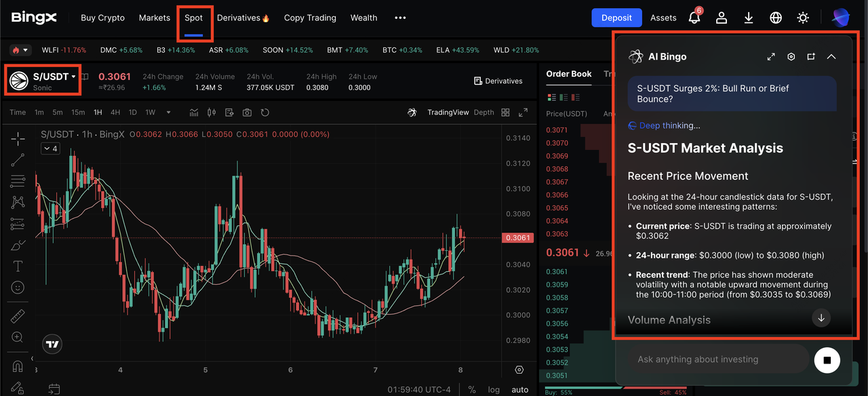Viewport: 868px width, 396px height.
Task: Select the emoji sticker tool
Action: pyautogui.click(x=18, y=288)
